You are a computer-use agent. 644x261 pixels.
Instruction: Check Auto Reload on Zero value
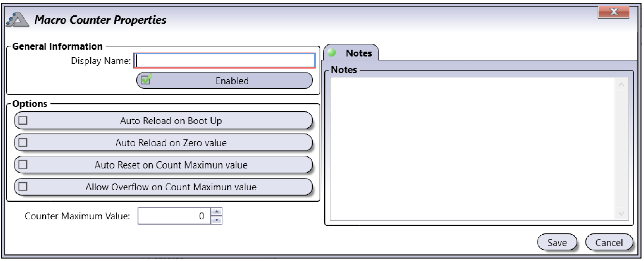click(23, 142)
